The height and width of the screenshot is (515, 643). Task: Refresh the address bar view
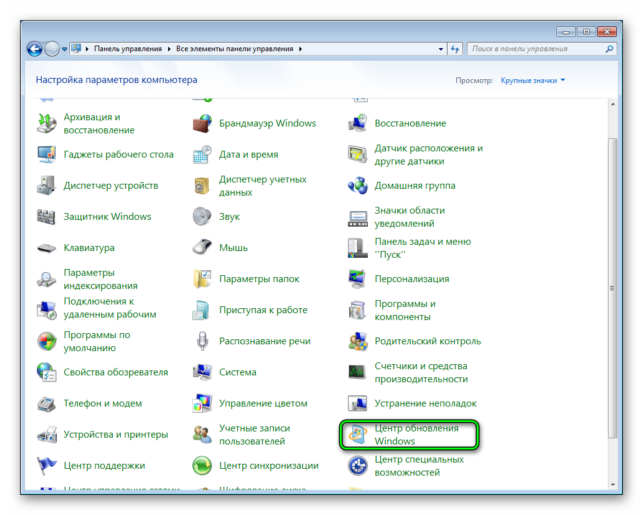coord(455,49)
